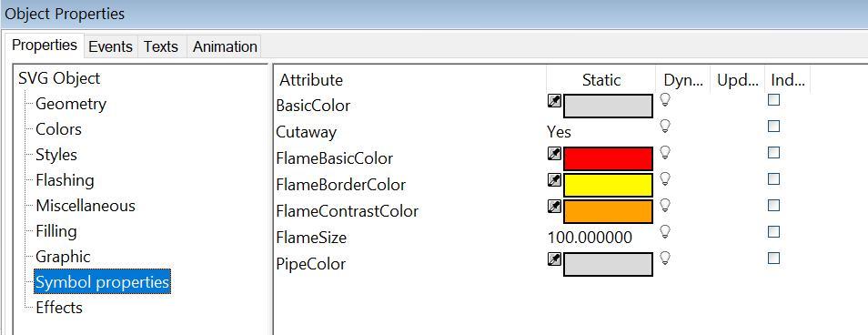
Task: Check the indirect checkbox for PipeColor
Action: tap(774, 258)
